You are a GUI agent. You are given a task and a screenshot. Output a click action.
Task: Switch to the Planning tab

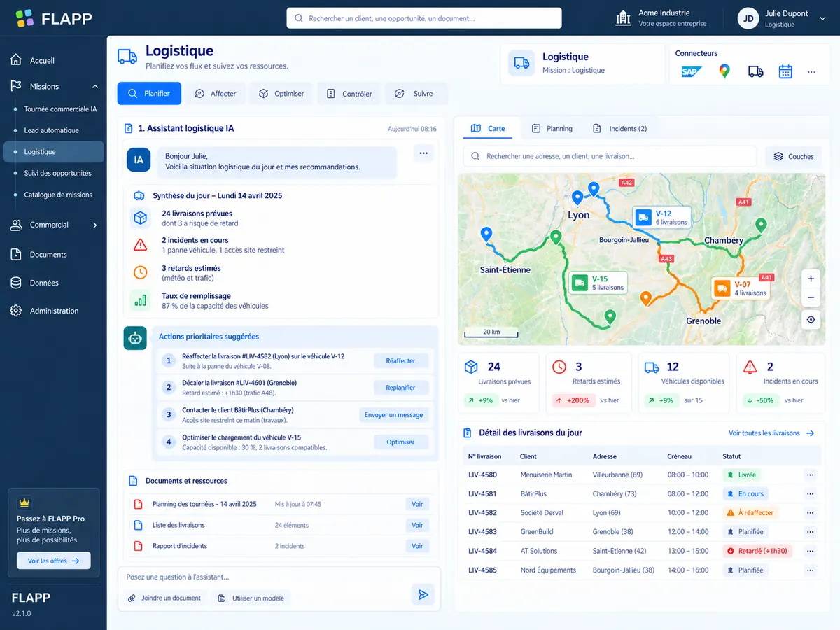(x=552, y=129)
